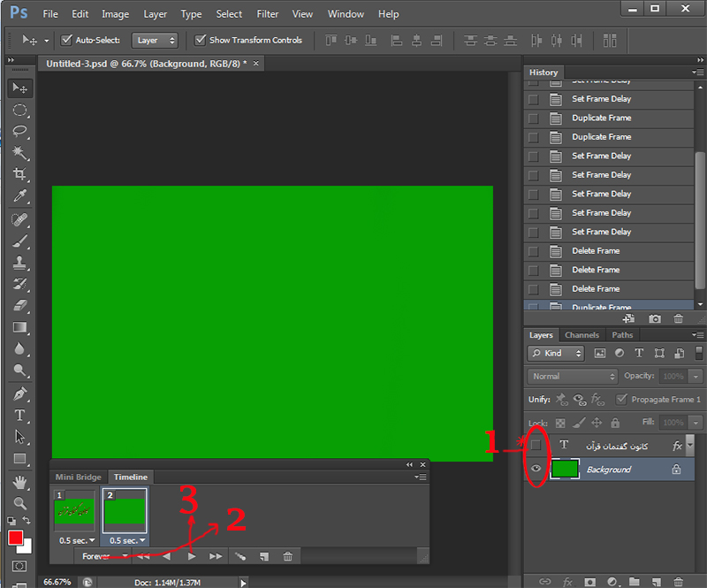Image resolution: width=707 pixels, height=588 pixels.
Task: Pick the Magic Wand tool
Action: (19, 153)
